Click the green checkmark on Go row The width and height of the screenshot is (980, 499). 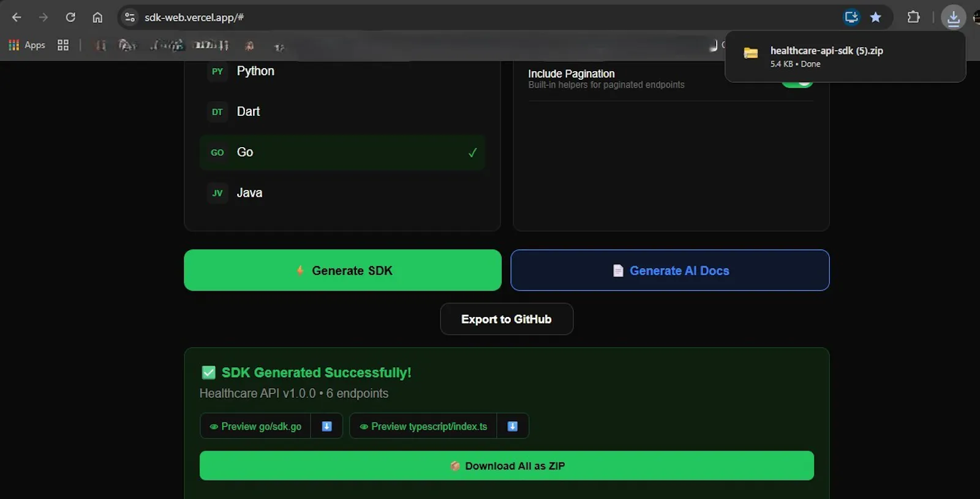click(472, 153)
